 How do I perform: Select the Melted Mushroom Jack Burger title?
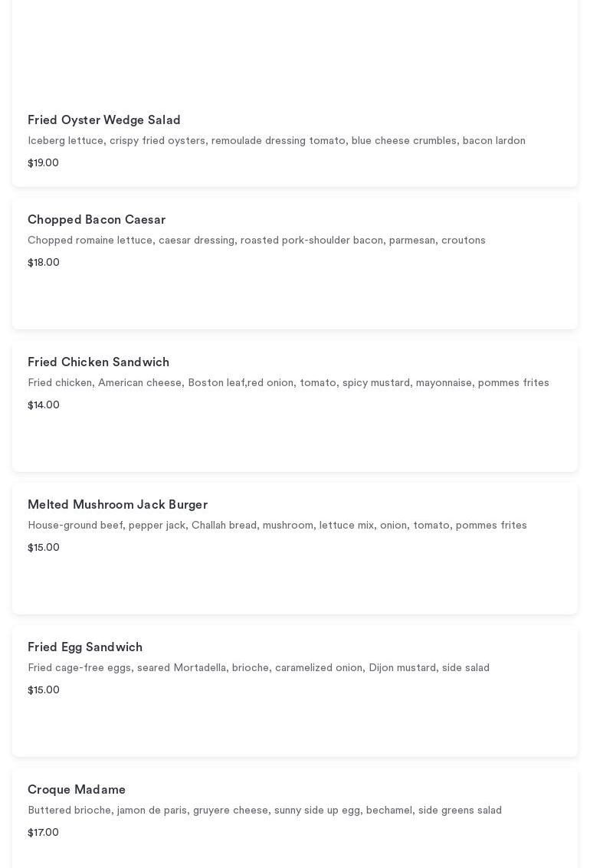pos(117,505)
